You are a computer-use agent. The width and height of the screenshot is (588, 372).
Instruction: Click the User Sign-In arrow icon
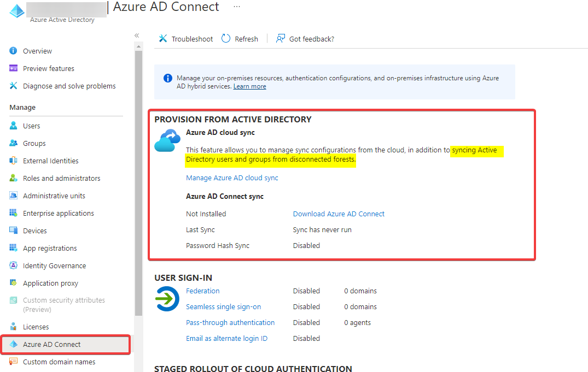pyautogui.click(x=167, y=299)
